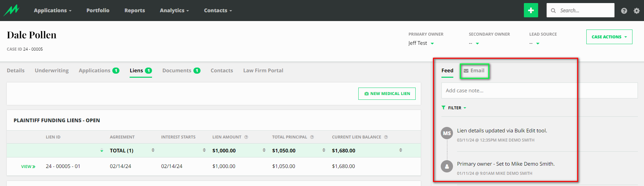The image size is (644, 186).
Task: Expand the Primary Owner dropdown
Action: click(x=432, y=43)
